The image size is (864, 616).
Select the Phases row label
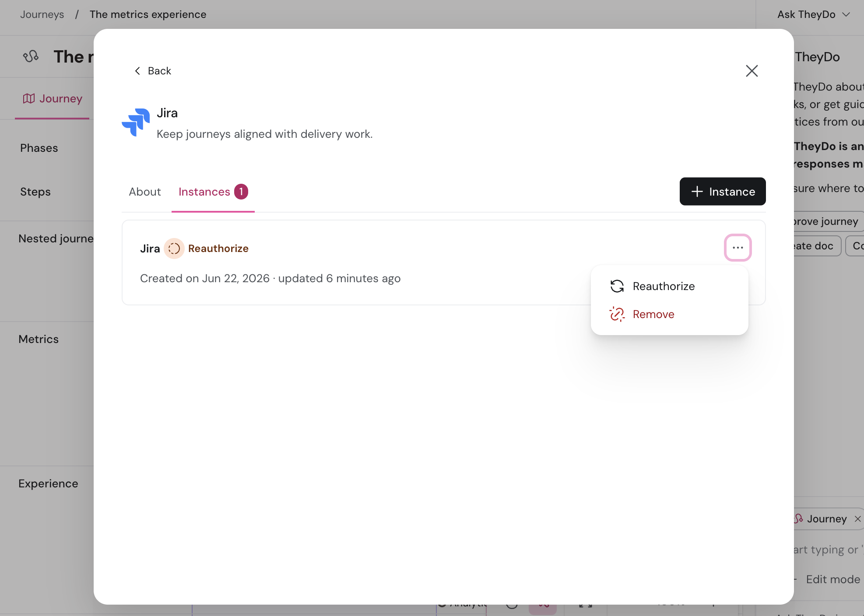pos(39,148)
